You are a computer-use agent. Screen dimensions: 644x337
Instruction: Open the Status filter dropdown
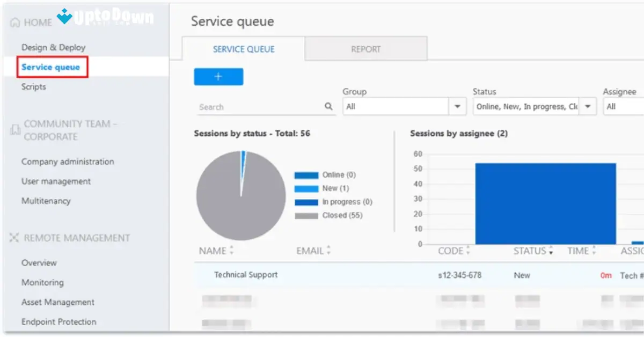pyautogui.click(x=588, y=106)
